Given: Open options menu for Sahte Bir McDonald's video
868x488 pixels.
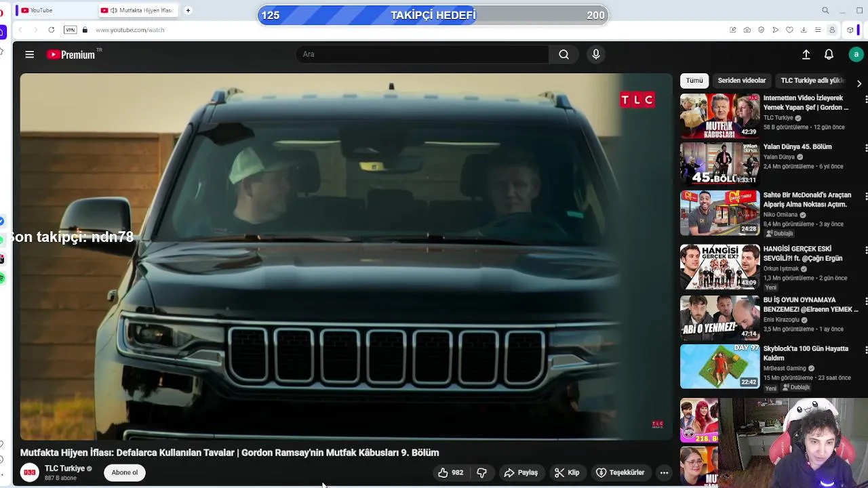Looking at the screenshot, I should (x=865, y=196).
